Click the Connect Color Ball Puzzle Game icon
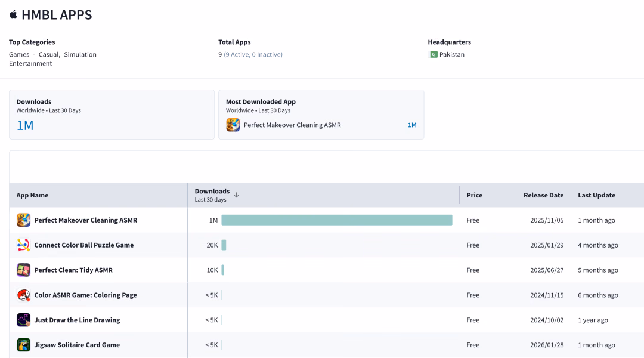 click(x=23, y=245)
